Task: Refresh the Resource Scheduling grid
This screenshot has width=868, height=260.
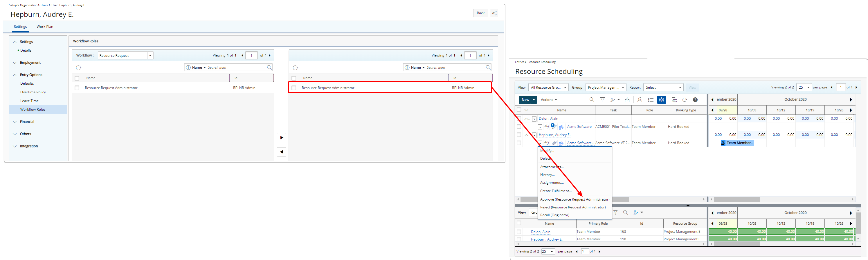Action: 684,99
